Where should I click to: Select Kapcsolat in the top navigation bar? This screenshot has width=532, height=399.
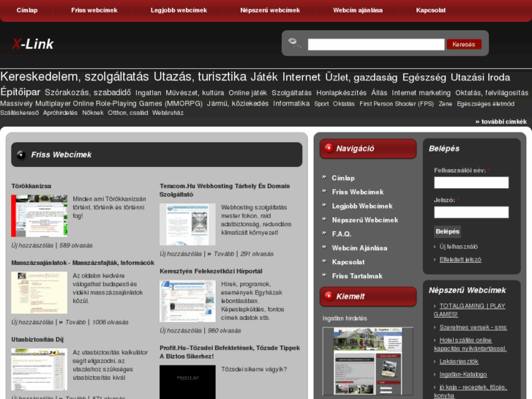(x=430, y=10)
